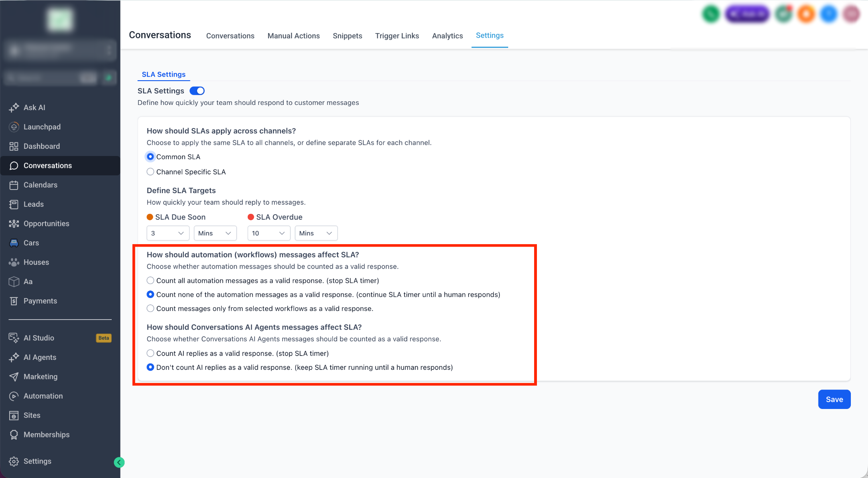Switch to the Manual Actions tab
Viewport: 868px width, 478px height.
294,36
